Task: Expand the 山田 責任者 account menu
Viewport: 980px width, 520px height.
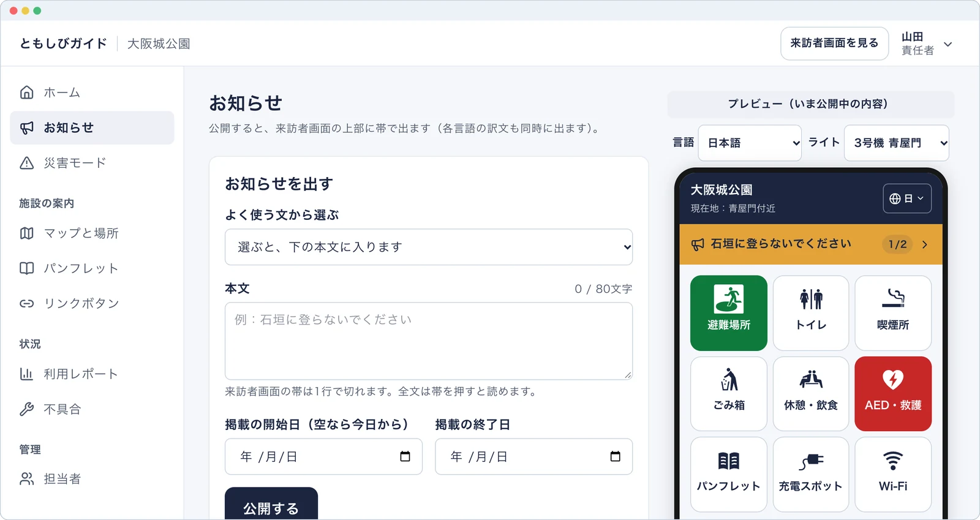Action: click(927, 43)
